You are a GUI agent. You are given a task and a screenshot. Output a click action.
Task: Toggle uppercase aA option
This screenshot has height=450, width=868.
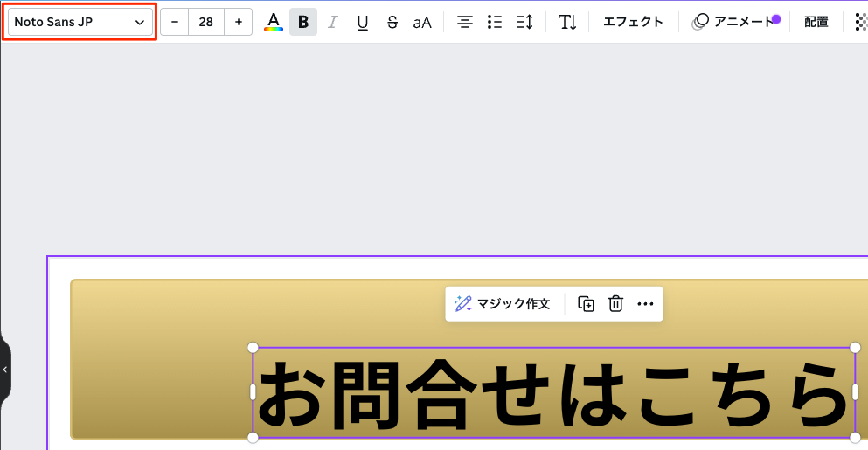(x=422, y=22)
